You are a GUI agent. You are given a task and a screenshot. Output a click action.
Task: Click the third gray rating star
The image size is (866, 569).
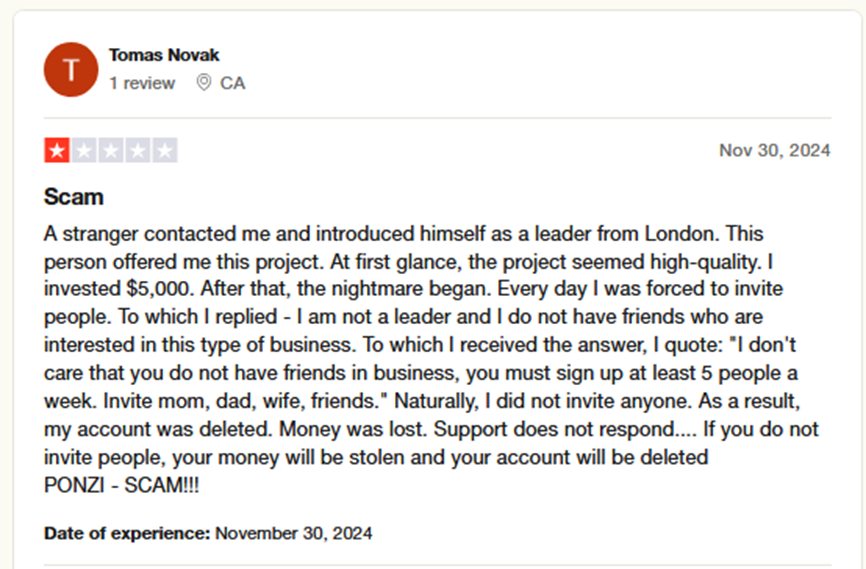(110, 151)
